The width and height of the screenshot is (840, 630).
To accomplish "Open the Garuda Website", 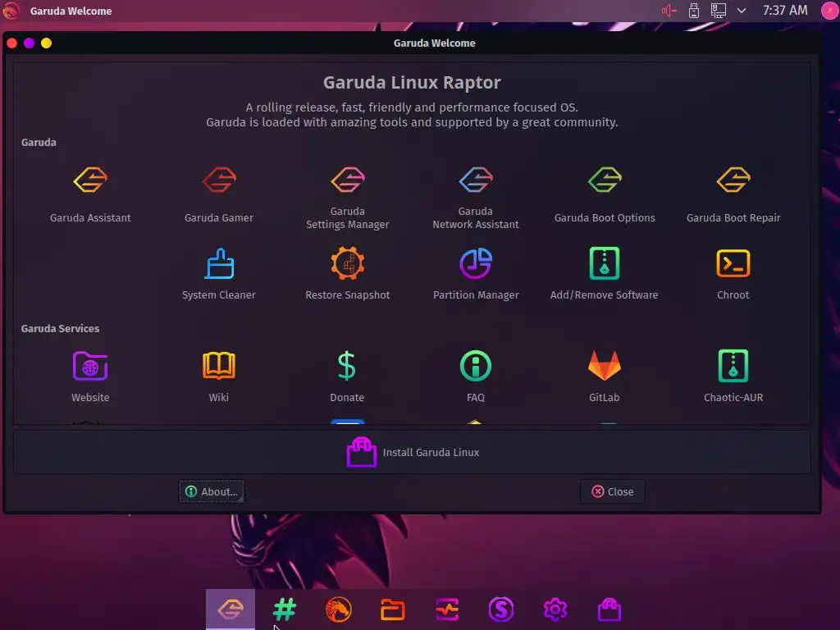I will pos(90,376).
